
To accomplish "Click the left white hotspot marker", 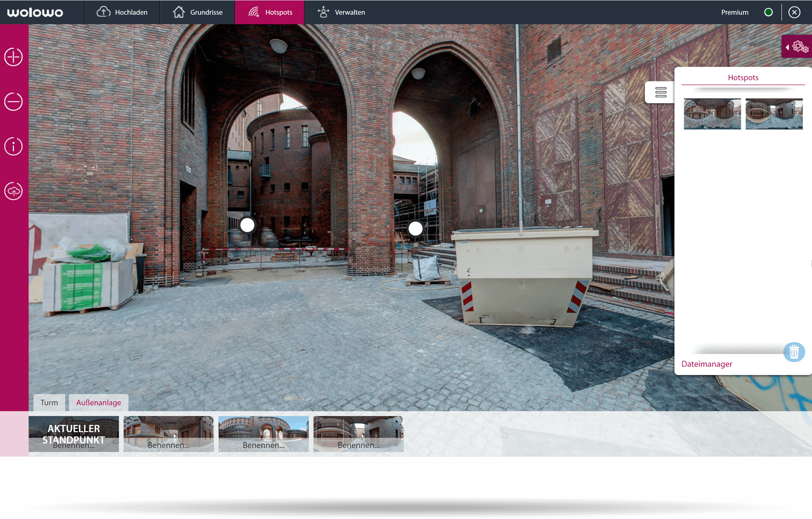I will point(247,225).
